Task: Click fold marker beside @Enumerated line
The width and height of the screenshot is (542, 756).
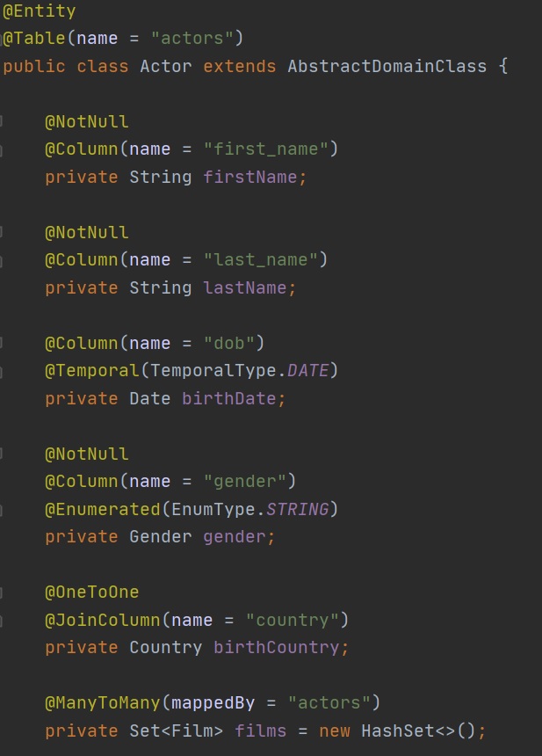Action: point(3,510)
